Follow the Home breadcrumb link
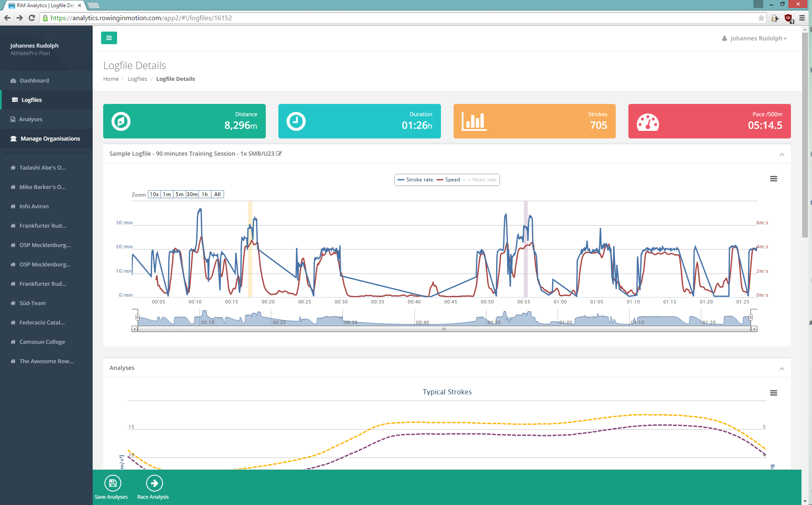 111,79
